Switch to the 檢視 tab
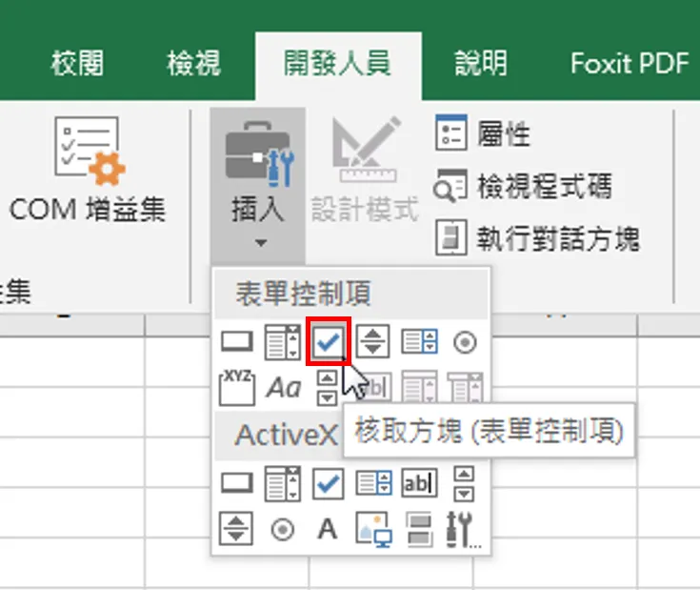The height and width of the screenshot is (590, 700). [x=193, y=63]
